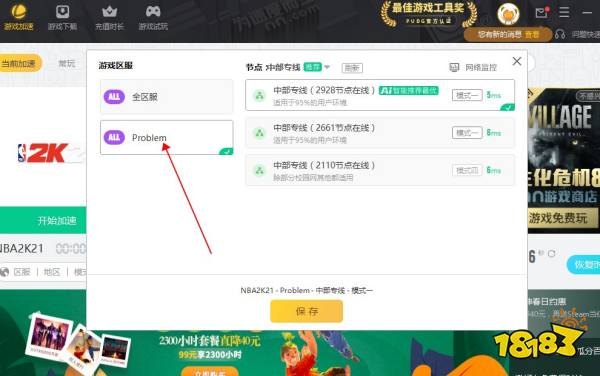Click the NBA2K21 - Problem summary text
This screenshot has width=600, height=376.
(x=306, y=290)
